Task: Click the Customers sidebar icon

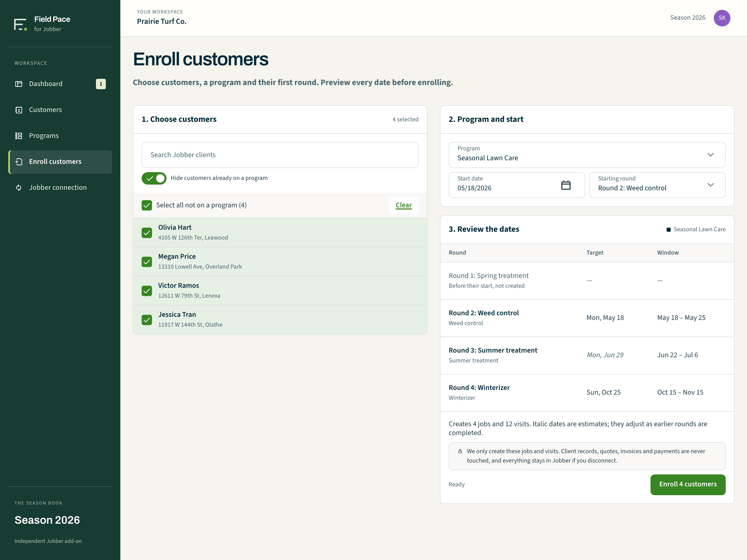Action: click(19, 110)
